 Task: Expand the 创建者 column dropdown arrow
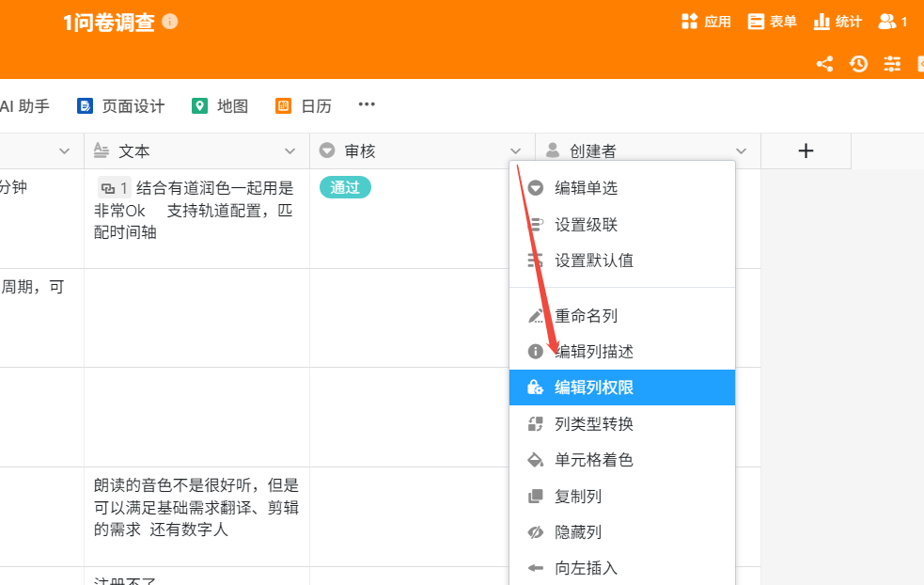742,151
